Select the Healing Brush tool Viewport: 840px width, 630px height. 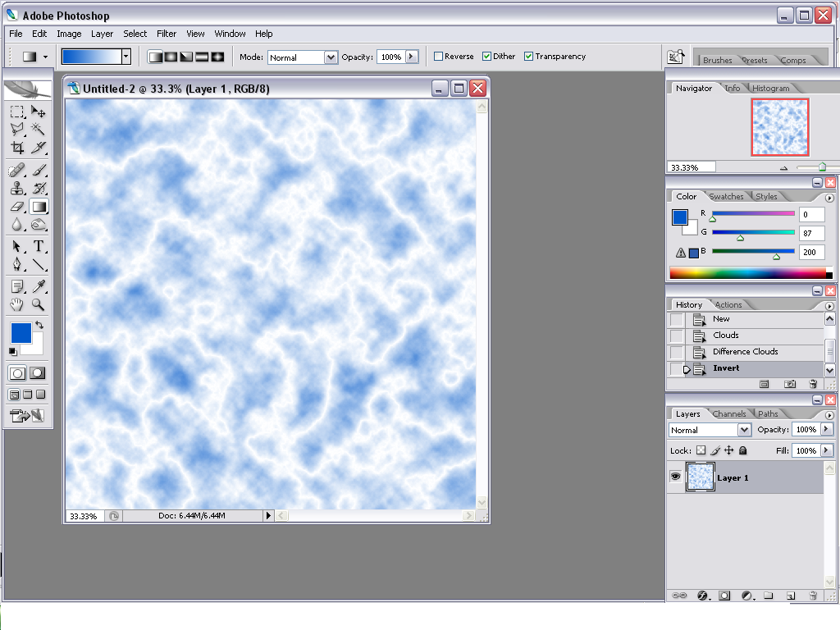coord(17,170)
